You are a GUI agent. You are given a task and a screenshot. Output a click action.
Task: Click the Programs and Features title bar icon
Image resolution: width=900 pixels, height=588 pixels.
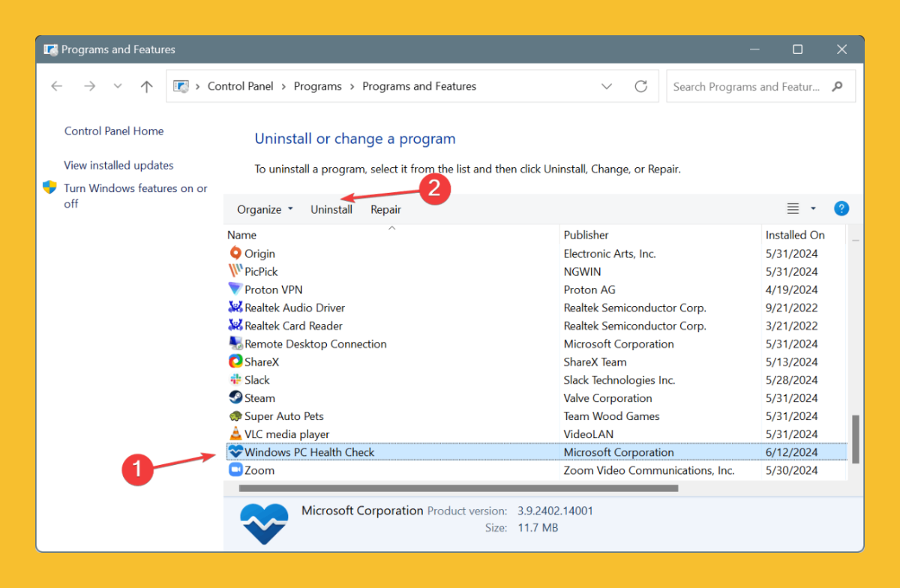[51, 49]
